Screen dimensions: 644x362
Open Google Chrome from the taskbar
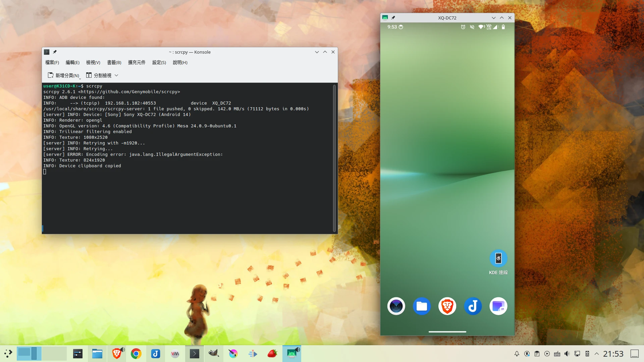136,354
